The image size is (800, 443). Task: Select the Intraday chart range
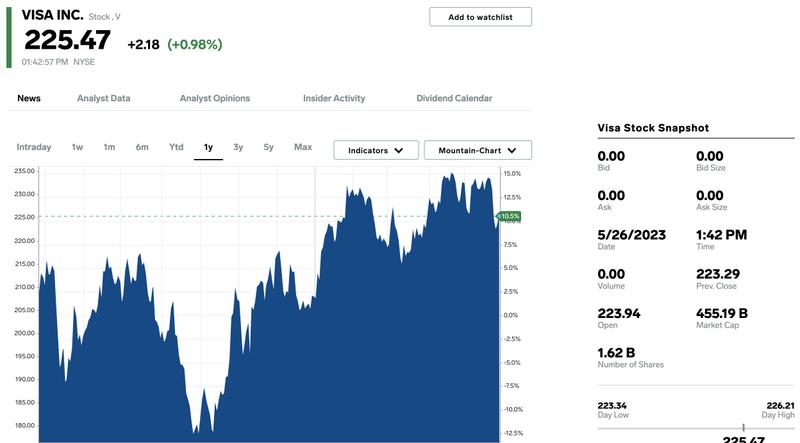tap(34, 147)
